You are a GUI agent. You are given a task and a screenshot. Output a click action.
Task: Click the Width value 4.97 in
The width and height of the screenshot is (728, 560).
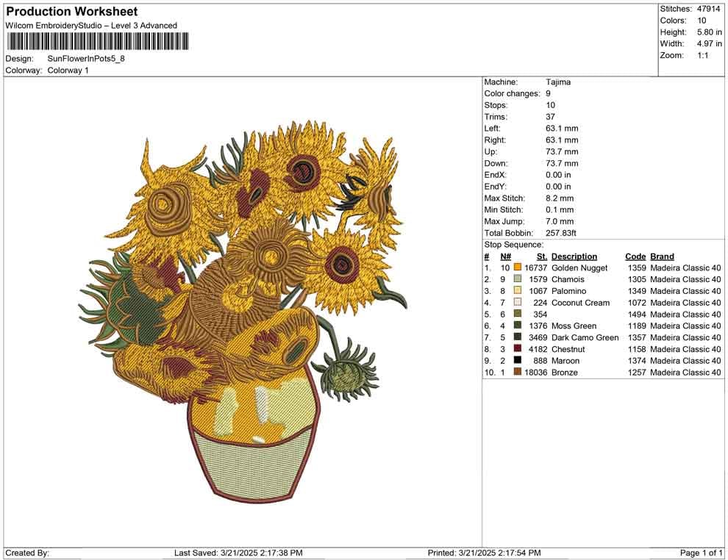[709, 43]
